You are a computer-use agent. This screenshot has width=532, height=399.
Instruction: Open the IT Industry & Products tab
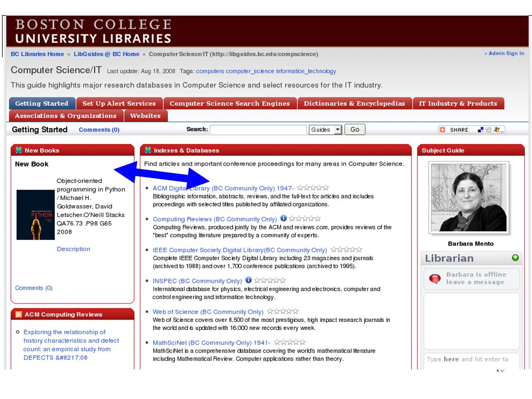(x=458, y=104)
